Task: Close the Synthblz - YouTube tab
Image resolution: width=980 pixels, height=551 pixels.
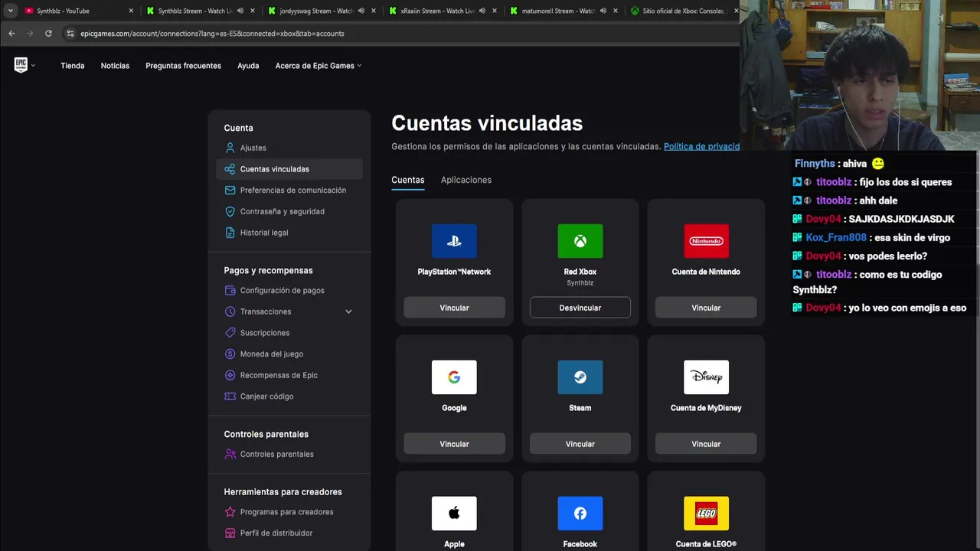Action: [131, 11]
